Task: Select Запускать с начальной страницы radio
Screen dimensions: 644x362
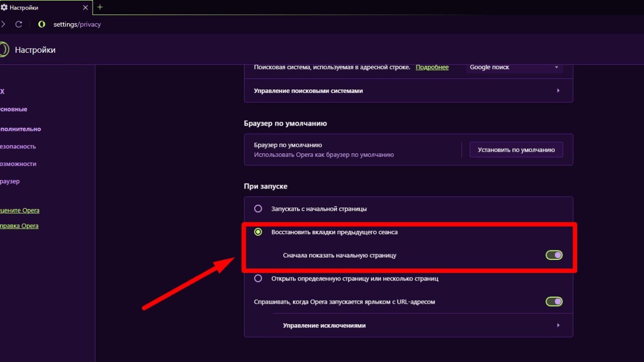Action: coord(258,209)
